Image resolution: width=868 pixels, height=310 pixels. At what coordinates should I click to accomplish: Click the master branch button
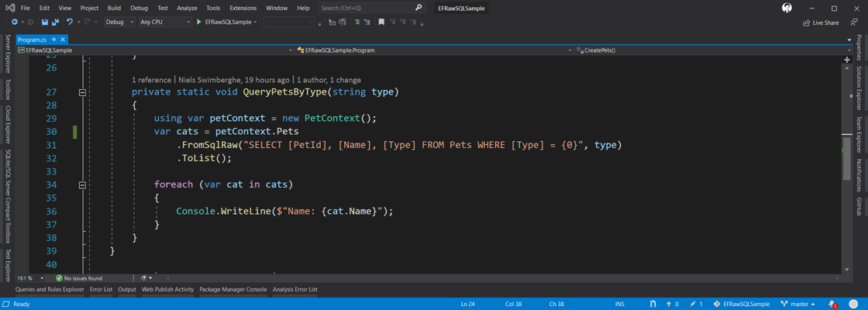coord(797,304)
